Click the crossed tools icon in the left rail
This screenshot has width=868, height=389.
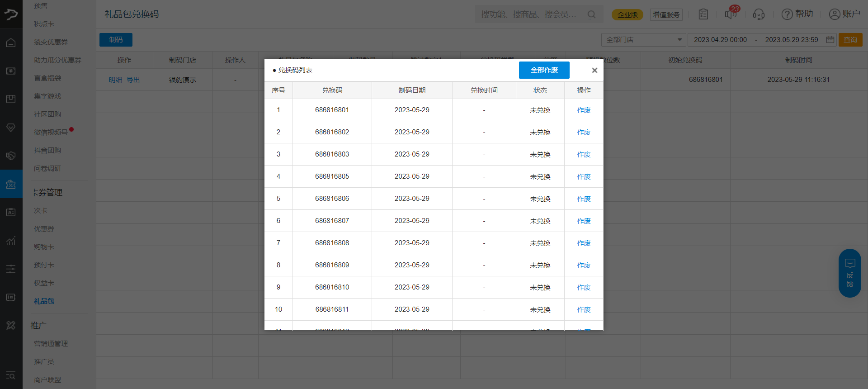click(11, 325)
